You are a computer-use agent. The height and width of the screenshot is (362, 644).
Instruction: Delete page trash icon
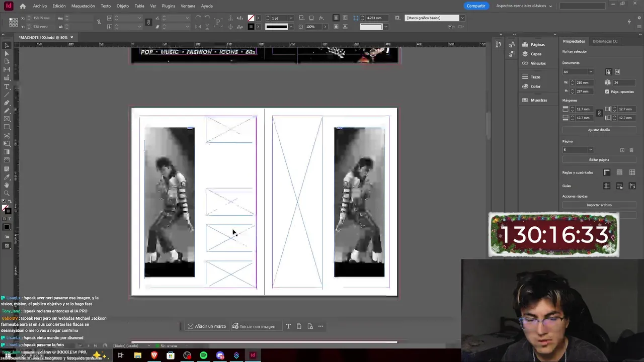631,150
